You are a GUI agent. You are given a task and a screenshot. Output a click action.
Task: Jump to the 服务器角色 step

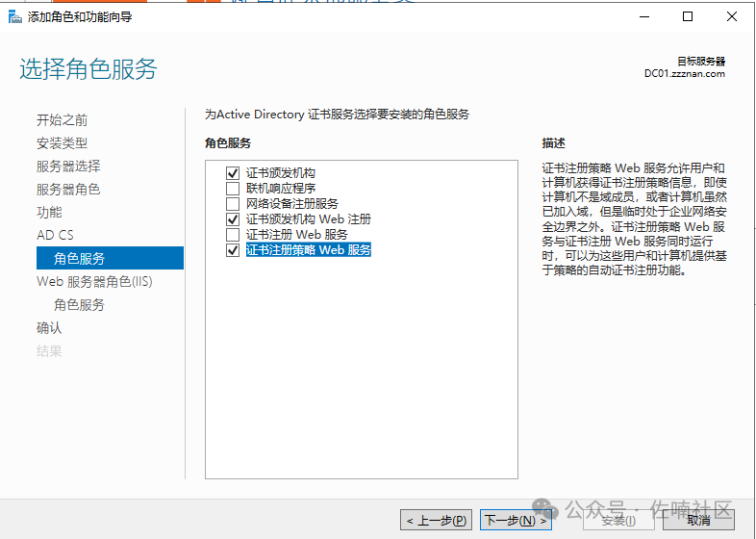[x=68, y=190]
